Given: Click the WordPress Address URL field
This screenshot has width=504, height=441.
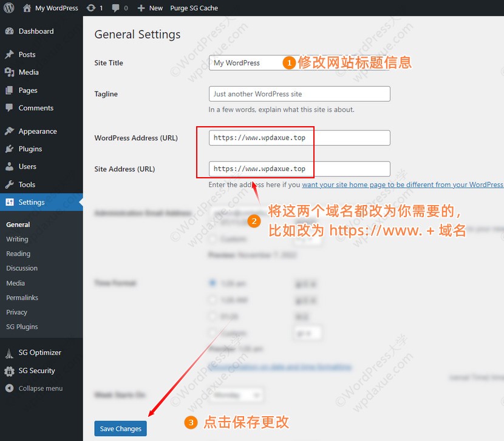Looking at the screenshot, I should [x=299, y=138].
